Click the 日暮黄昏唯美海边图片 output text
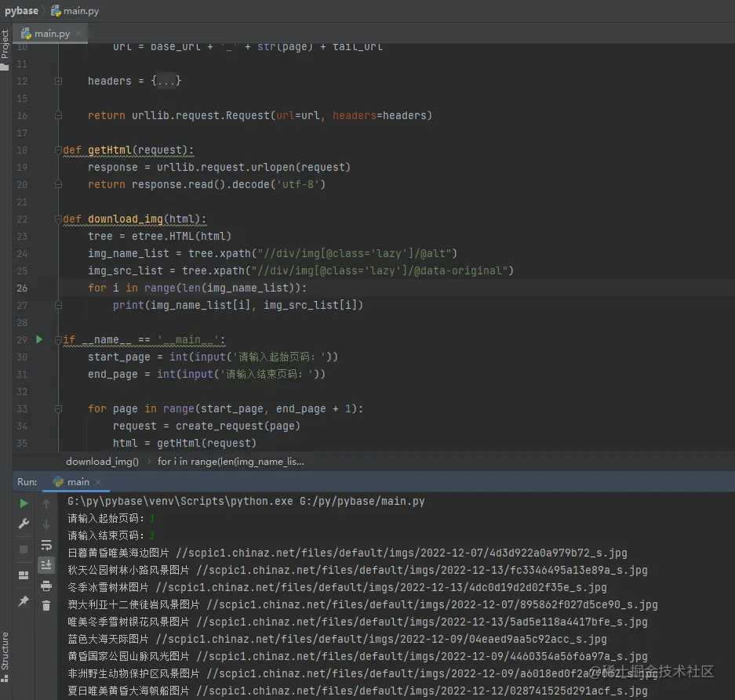735x700 pixels. coord(118,553)
